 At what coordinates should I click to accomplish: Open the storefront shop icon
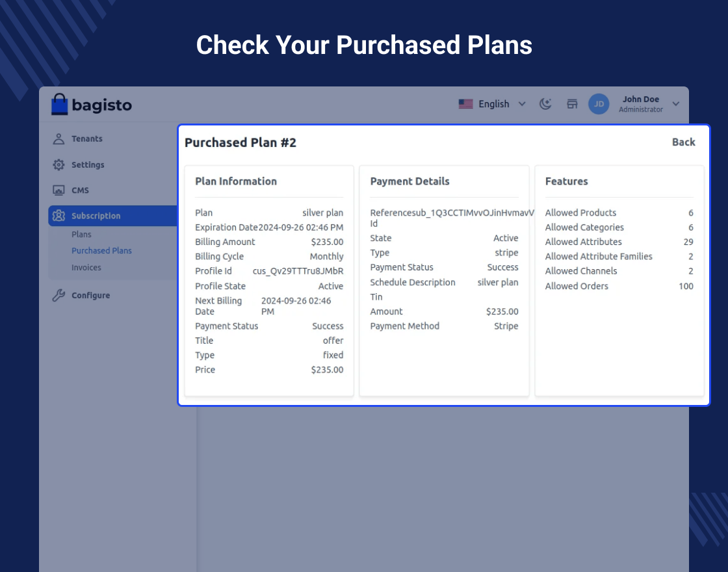(572, 104)
